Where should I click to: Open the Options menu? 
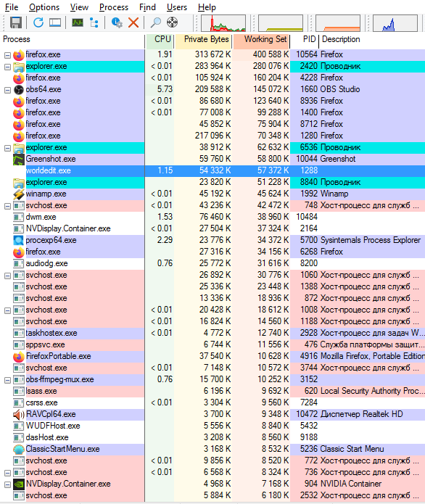(x=44, y=7)
